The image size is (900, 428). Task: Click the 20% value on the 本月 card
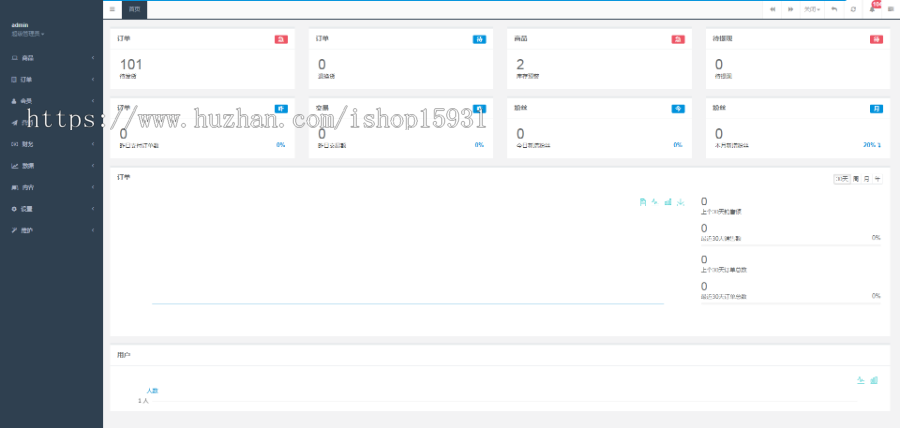tap(871, 145)
